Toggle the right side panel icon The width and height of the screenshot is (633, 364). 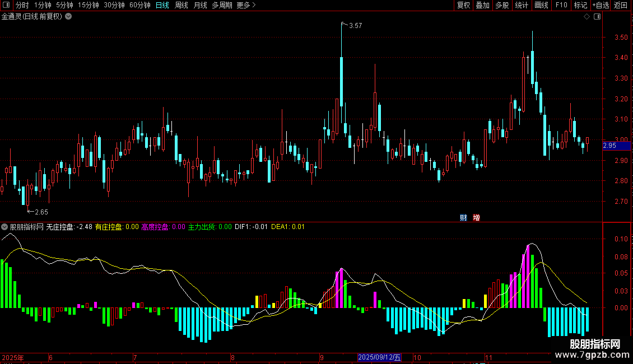click(597, 17)
